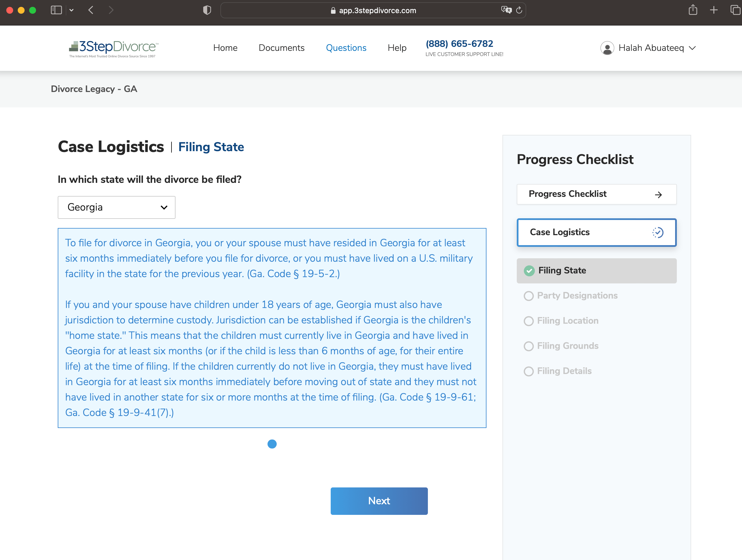Expand the Halah Abuateeq account chevron

click(x=692, y=48)
